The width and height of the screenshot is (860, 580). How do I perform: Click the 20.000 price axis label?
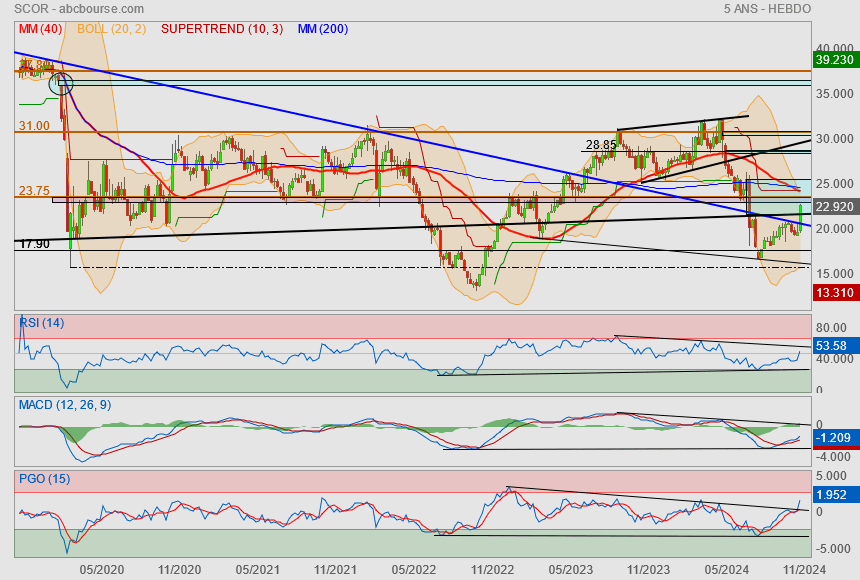pyautogui.click(x=835, y=229)
